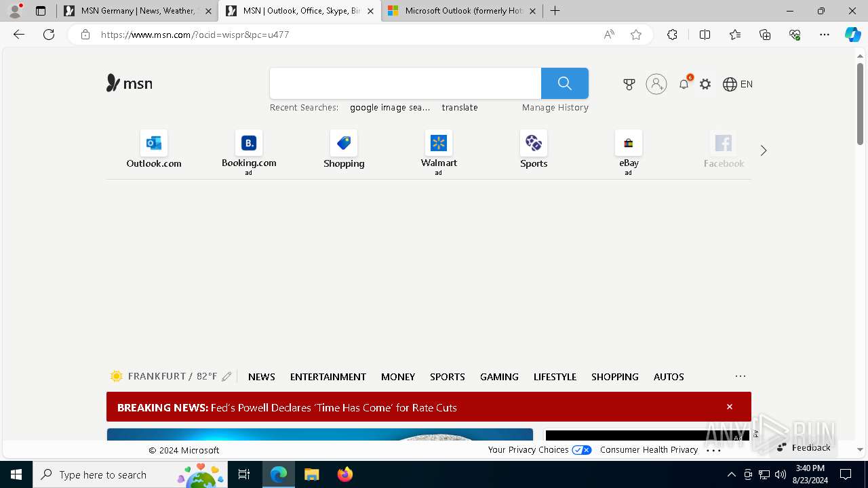The image size is (868, 488).
Task: Go back with browser back arrow
Action: click(x=19, y=35)
